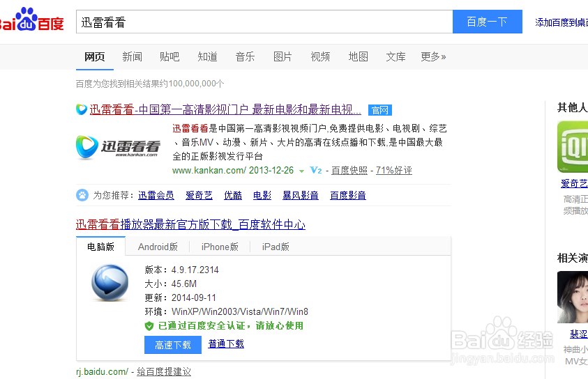Open the 裴涩 person photo thumbnail
588x379 pixels.
(573, 297)
